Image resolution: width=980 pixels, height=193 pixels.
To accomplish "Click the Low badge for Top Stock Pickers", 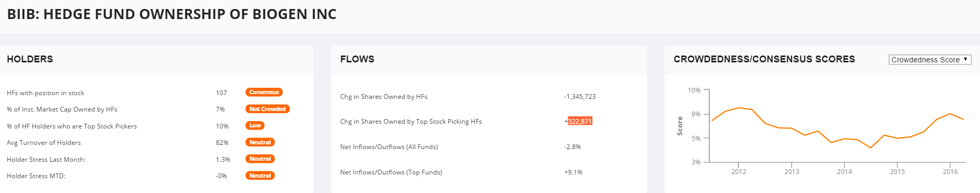I will click(255, 125).
